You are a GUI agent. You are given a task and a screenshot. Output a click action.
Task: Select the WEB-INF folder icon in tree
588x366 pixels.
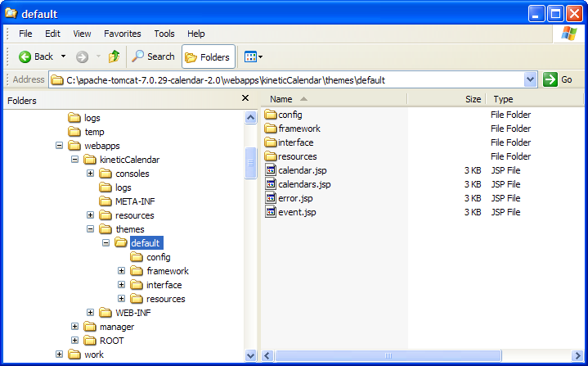coord(105,312)
